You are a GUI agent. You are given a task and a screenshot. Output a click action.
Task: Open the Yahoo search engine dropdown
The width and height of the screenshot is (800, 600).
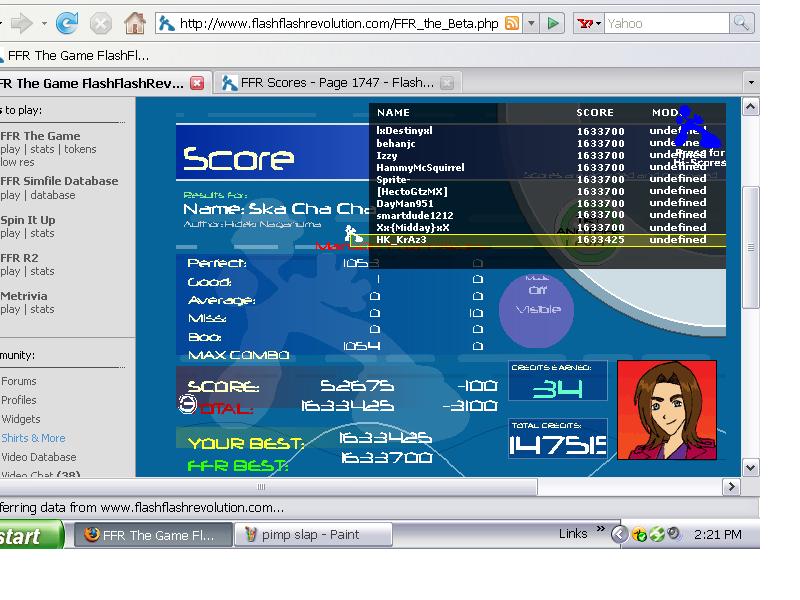tap(589, 23)
